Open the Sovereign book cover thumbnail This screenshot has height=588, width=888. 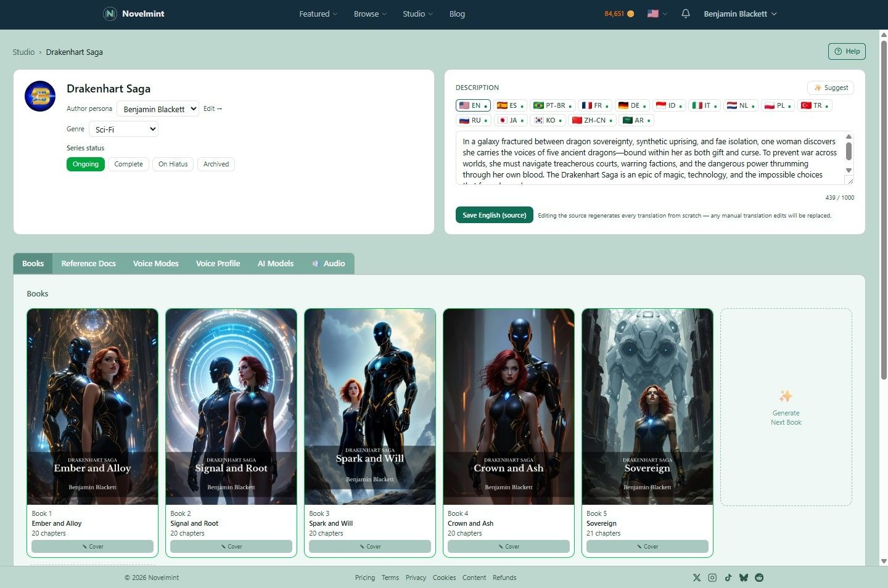[x=647, y=407]
